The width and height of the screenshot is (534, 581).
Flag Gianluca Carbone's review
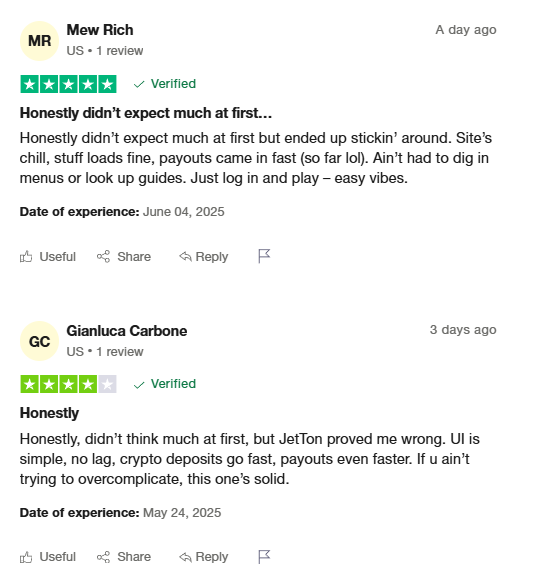pyautogui.click(x=264, y=557)
